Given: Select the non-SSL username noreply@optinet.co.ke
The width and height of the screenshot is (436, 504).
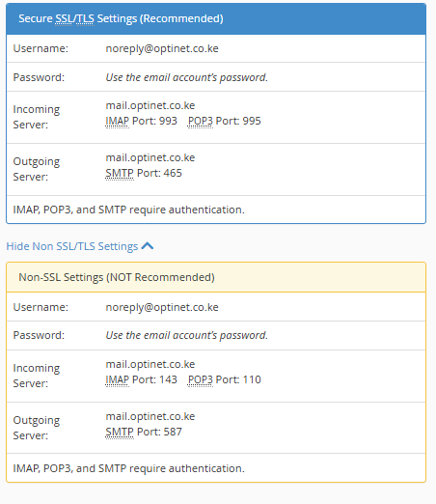Looking at the screenshot, I should [162, 307].
